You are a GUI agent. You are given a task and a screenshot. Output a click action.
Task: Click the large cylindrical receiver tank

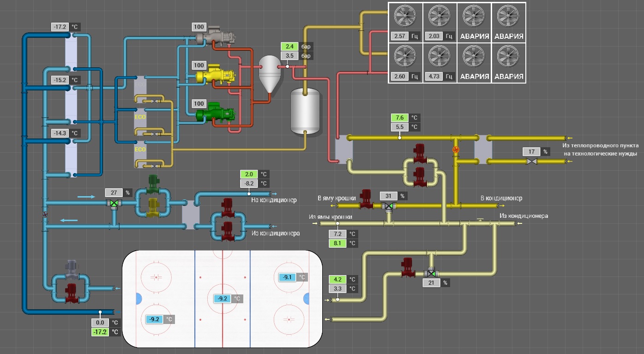pos(305,111)
